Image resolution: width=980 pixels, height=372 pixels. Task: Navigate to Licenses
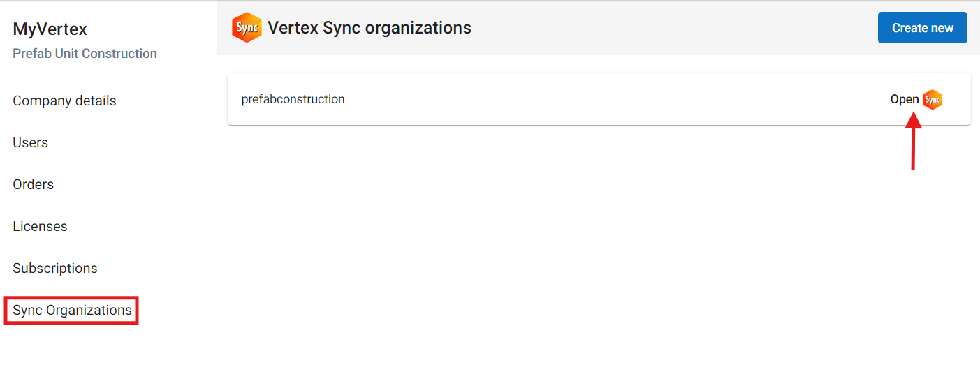point(40,226)
